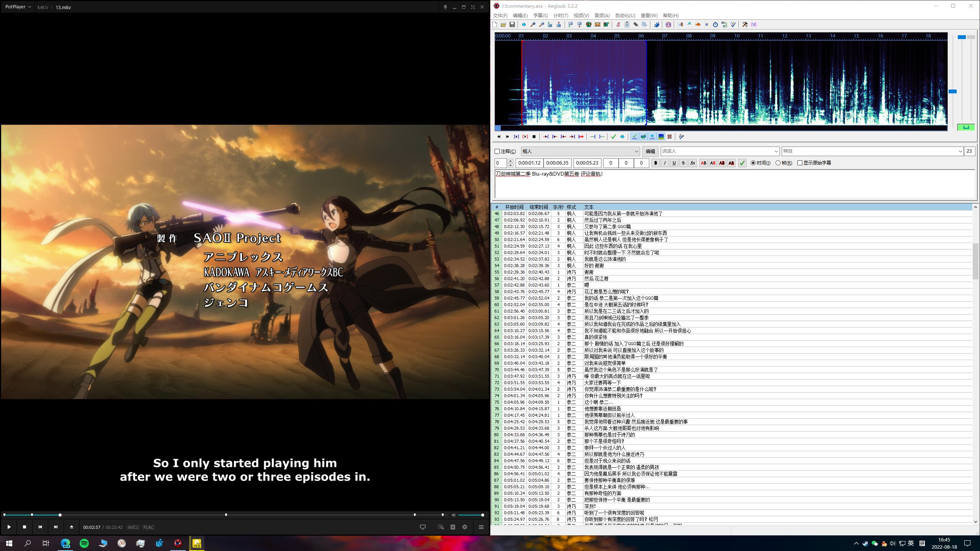Expand the 说话人 actor dropdown
Viewport: 980px width, 551px height.
pyautogui.click(x=776, y=152)
